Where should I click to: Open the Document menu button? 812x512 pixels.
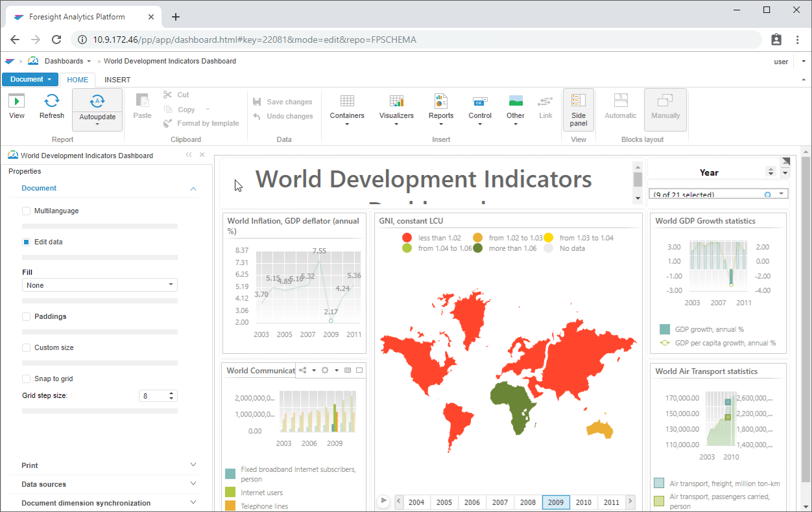pos(30,80)
